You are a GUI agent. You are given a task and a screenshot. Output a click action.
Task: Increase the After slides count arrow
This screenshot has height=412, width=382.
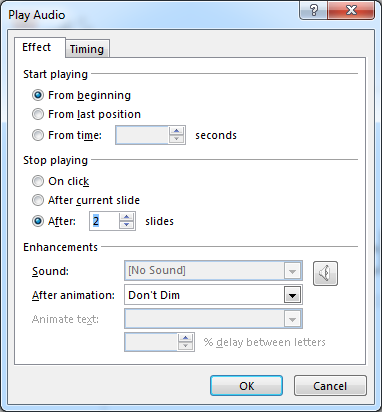126,217
